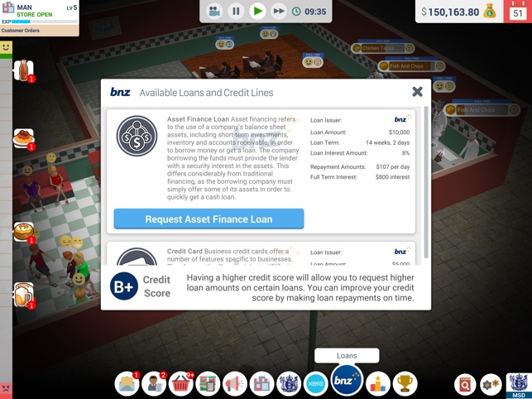This screenshot has height=399, width=532.
Task: Open the shopping basket supplies icon
Action: click(181, 384)
